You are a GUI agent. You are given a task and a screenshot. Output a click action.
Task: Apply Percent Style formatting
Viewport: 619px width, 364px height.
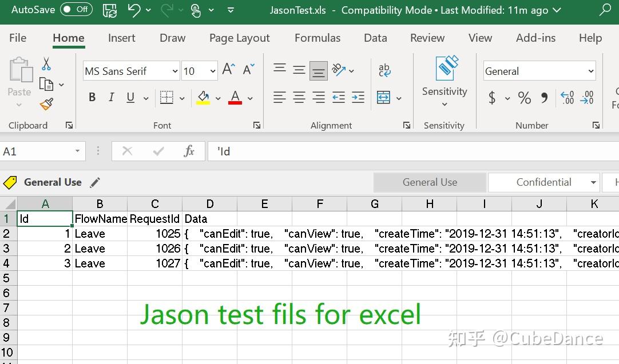click(524, 98)
